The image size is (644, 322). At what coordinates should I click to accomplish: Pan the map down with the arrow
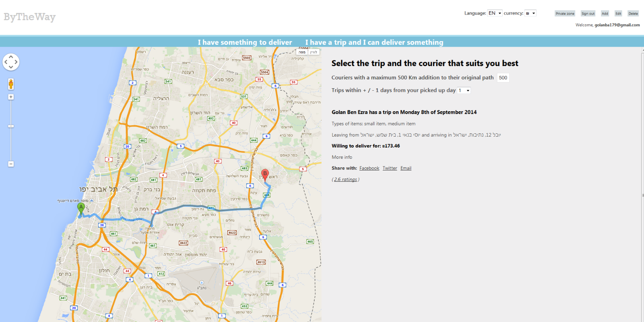click(11, 67)
